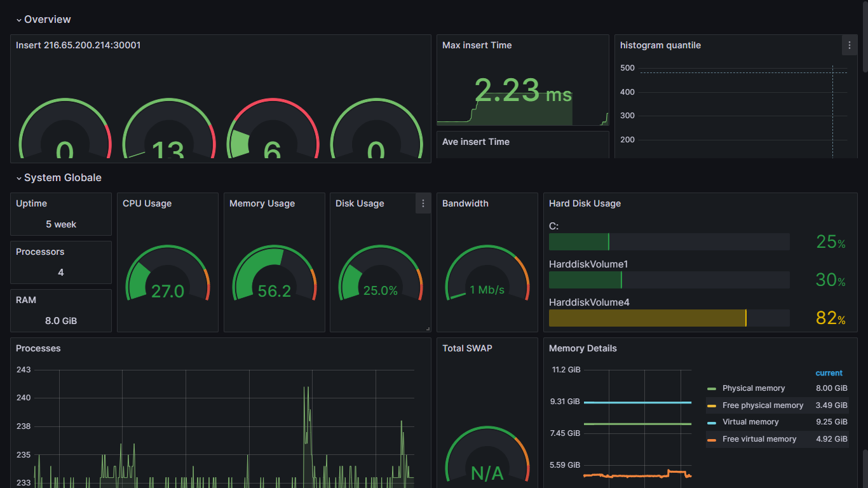Open the Processors panel title
This screenshot has height=488, width=868.
pos(40,252)
